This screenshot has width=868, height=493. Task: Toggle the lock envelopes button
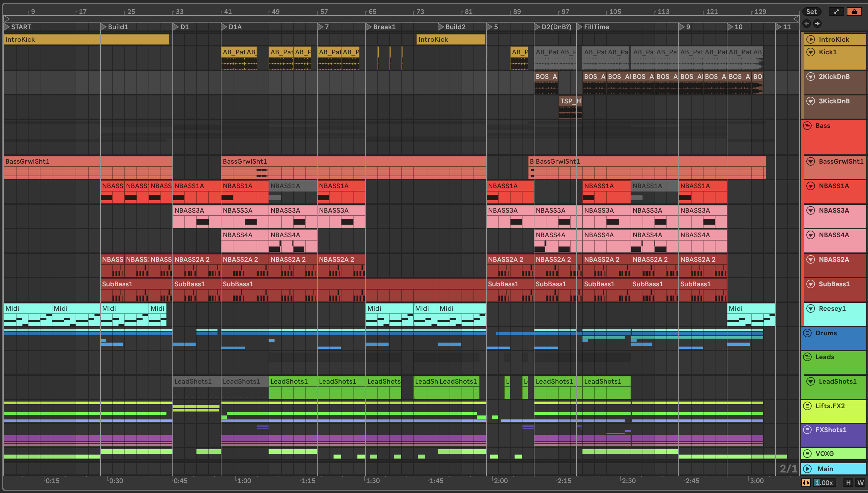click(x=854, y=12)
